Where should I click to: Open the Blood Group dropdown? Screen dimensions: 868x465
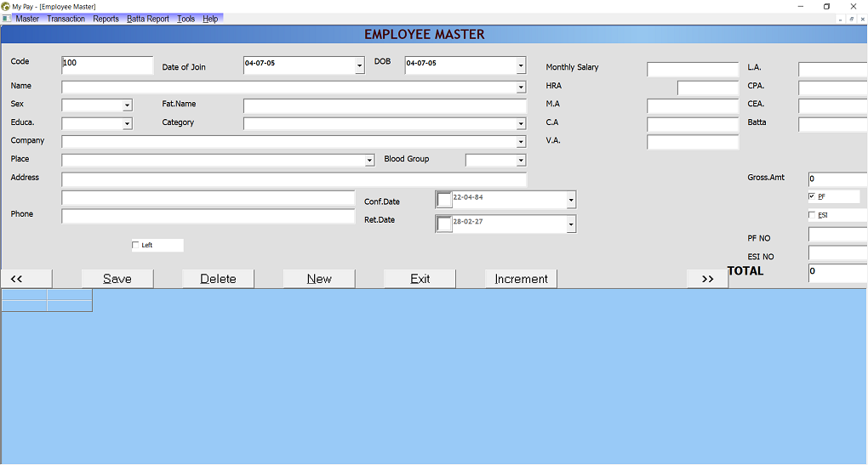click(521, 160)
